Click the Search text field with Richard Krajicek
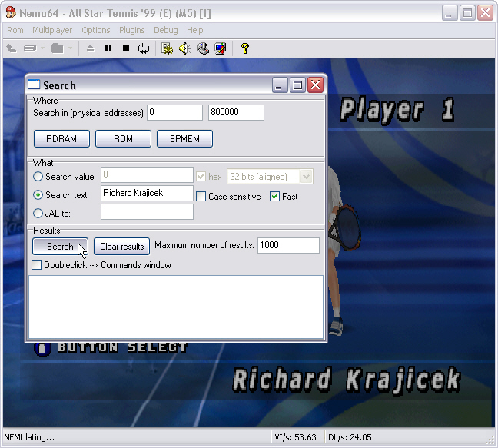 click(x=147, y=194)
